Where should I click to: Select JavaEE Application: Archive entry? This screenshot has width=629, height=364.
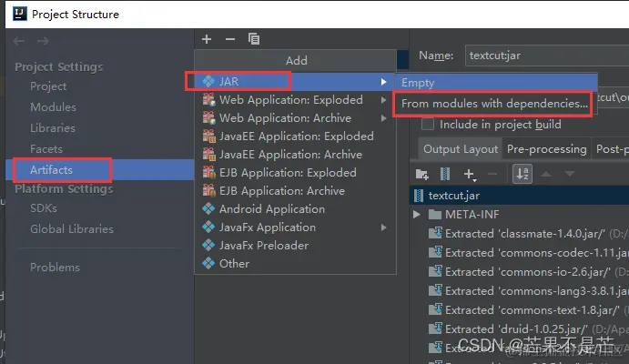coord(295,155)
